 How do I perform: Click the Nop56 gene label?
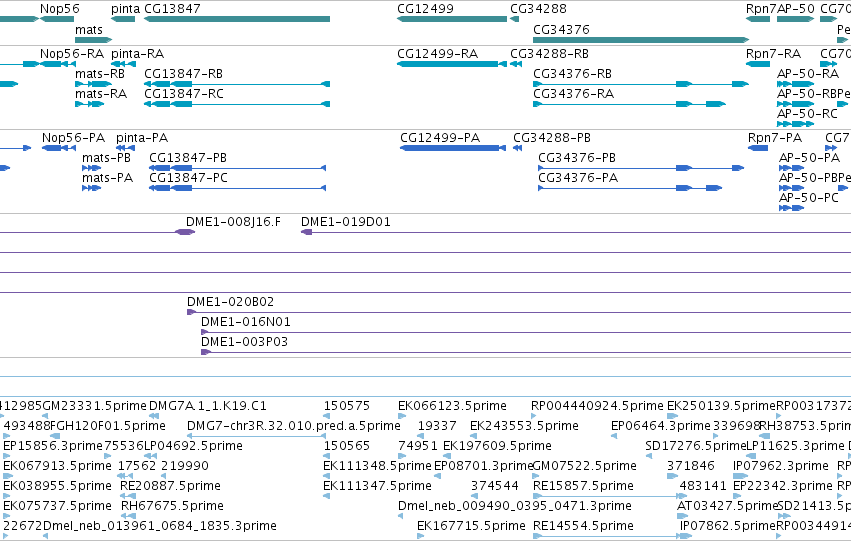click(60, 9)
